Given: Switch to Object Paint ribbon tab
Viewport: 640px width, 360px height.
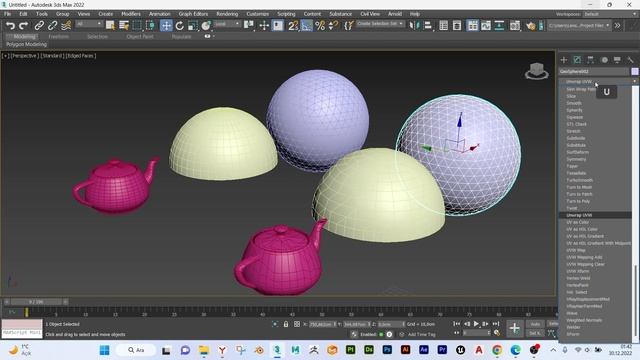Looking at the screenshot, I should coord(140,36).
